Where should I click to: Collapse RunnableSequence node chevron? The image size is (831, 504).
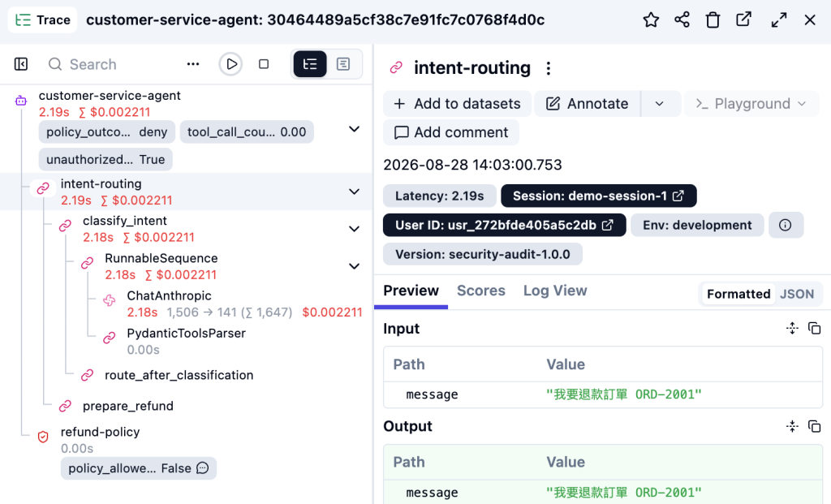tap(355, 266)
